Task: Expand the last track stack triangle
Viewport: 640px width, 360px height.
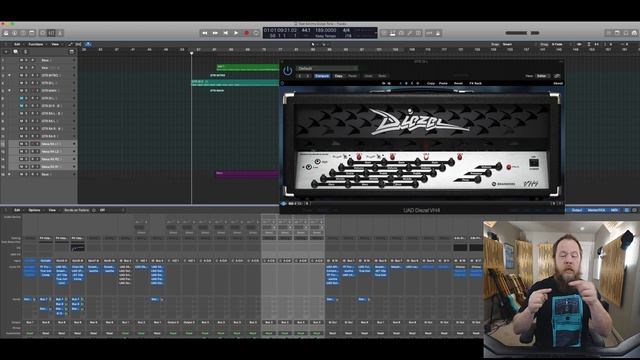Action: [9, 174]
